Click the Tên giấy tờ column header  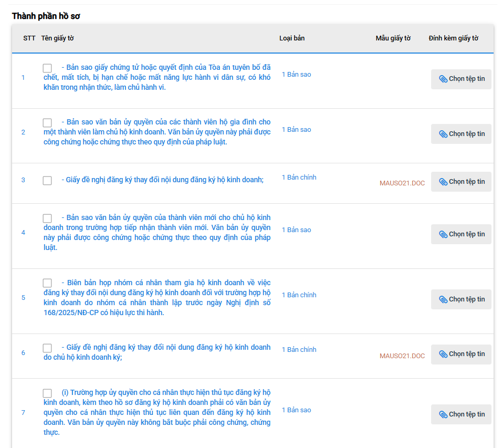tap(57, 38)
